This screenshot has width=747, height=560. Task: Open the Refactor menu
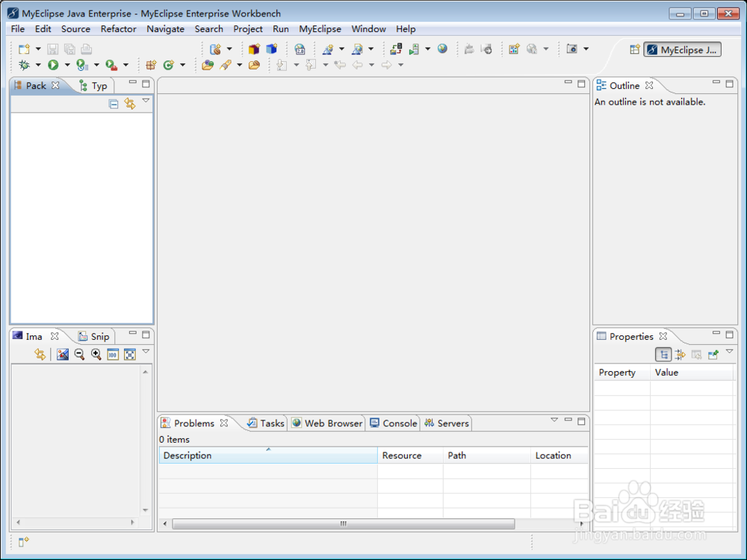pyautogui.click(x=118, y=29)
